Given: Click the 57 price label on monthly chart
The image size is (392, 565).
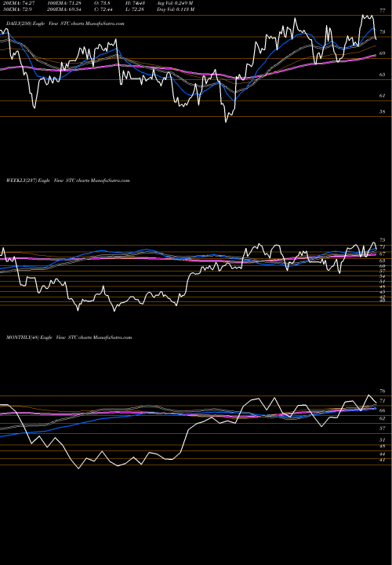Looking at the screenshot, I should (x=383, y=428).
